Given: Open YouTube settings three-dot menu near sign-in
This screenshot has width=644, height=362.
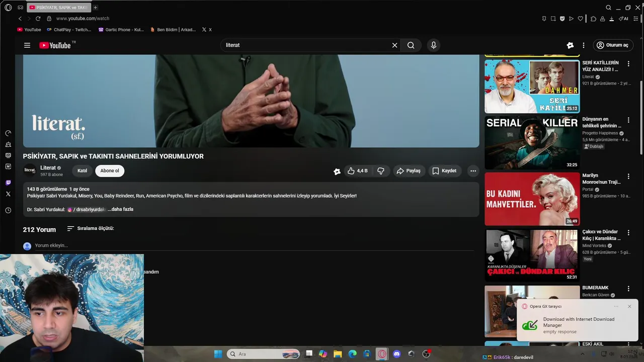Looking at the screenshot, I should (x=584, y=45).
